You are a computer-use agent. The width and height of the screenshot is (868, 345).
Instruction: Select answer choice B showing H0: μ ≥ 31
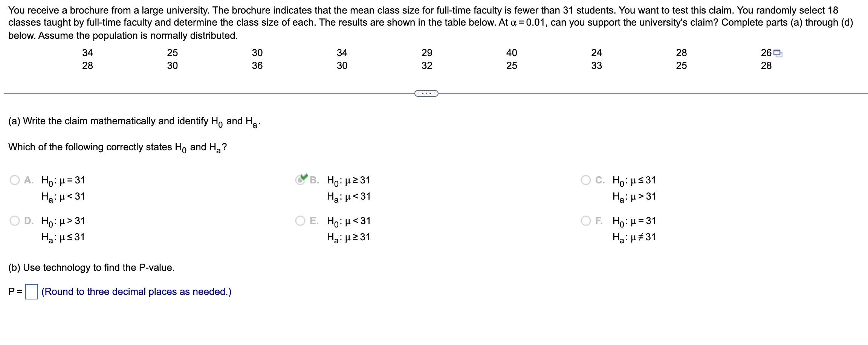300,180
